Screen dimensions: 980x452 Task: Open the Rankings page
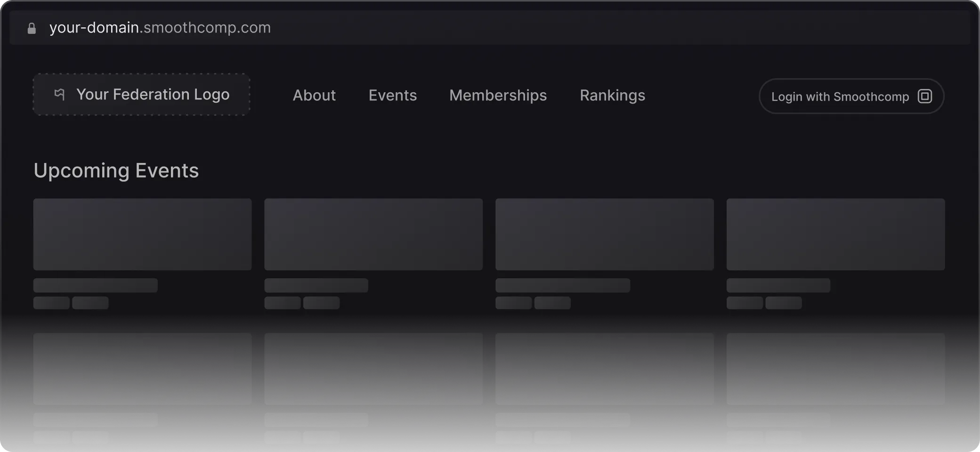[x=612, y=96]
